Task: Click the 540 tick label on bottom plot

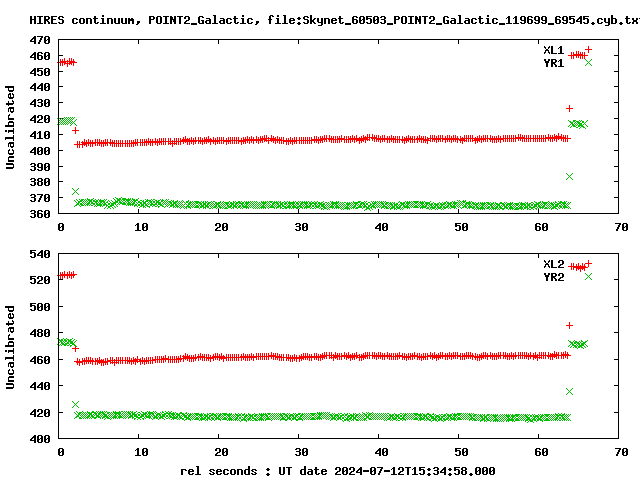Action: (40, 254)
